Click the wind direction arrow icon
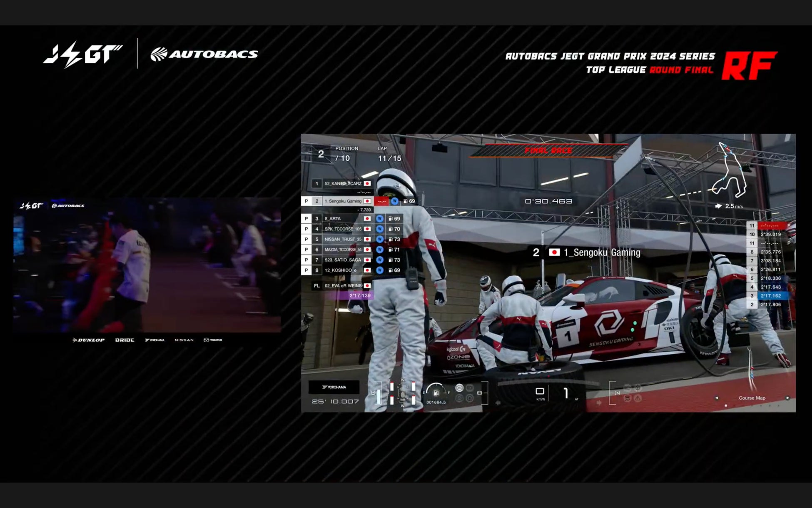The width and height of the screenshot is (812, 508). click(718, 206)
